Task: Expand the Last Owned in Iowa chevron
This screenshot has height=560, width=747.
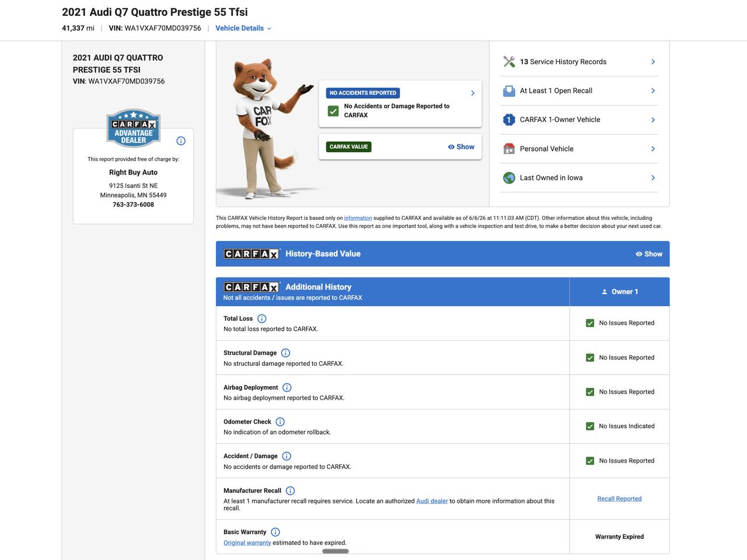Action: point(653,178)
